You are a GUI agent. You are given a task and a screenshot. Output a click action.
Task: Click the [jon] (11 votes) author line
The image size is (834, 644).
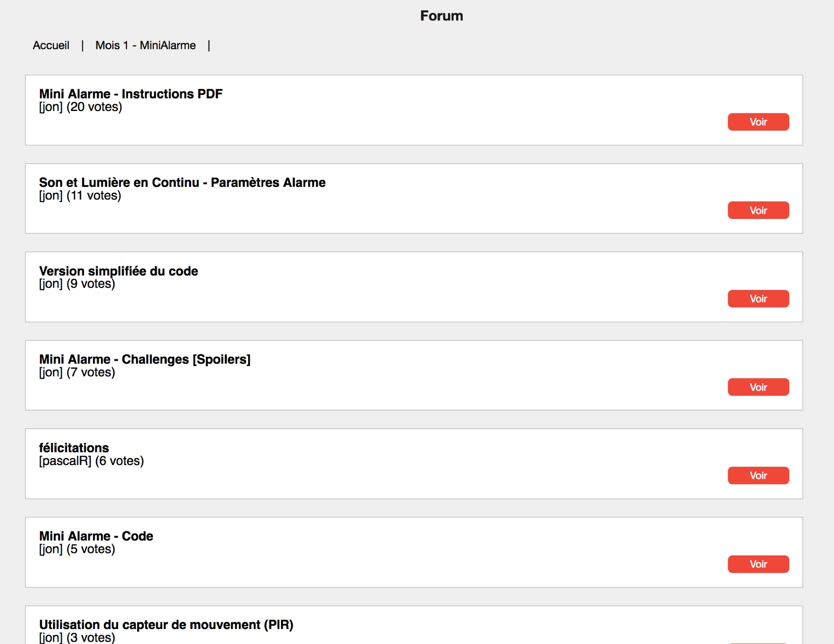80,195
